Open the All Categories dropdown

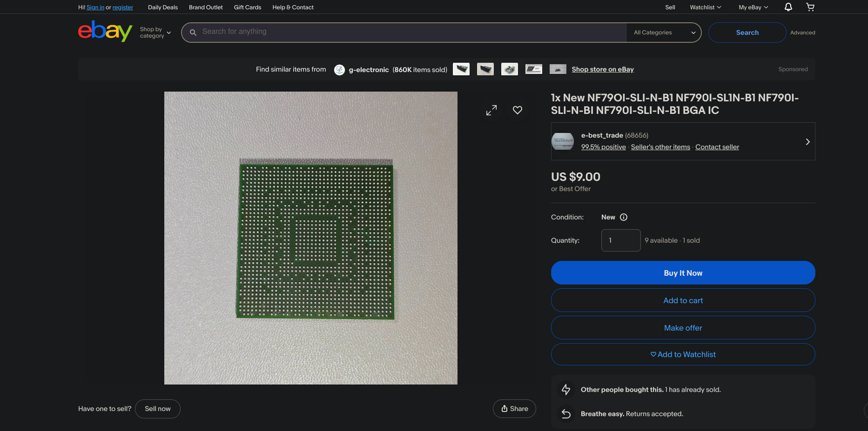click(x=664, y=33)
